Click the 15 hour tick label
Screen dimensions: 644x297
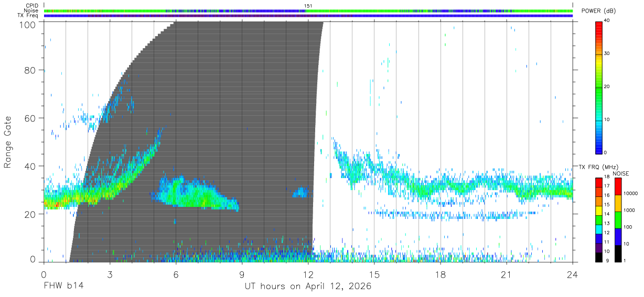click(x=374, y=274)
